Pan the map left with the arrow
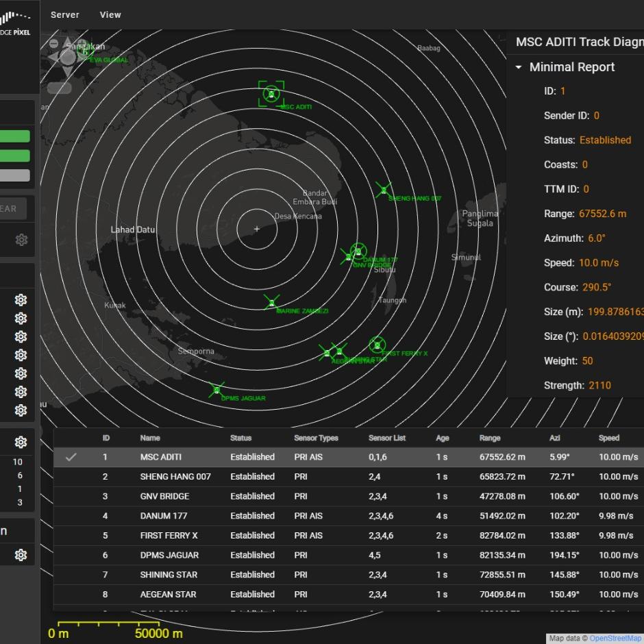 pyautogui.click(x=53, y=57)
